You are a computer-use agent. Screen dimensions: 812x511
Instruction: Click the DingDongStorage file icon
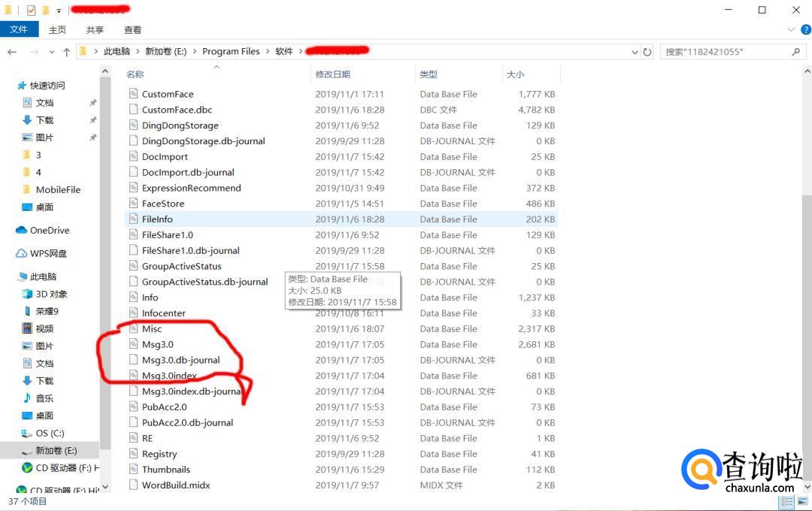tap(133, 125)
